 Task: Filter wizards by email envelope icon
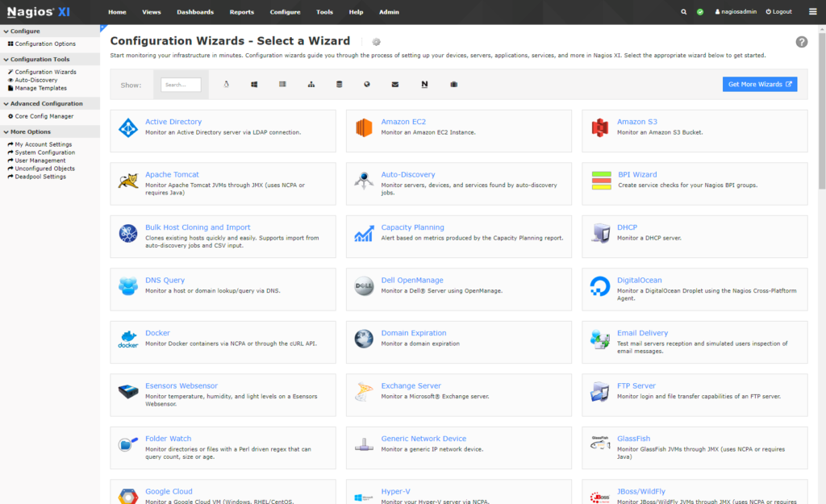[x=395, y=84]
